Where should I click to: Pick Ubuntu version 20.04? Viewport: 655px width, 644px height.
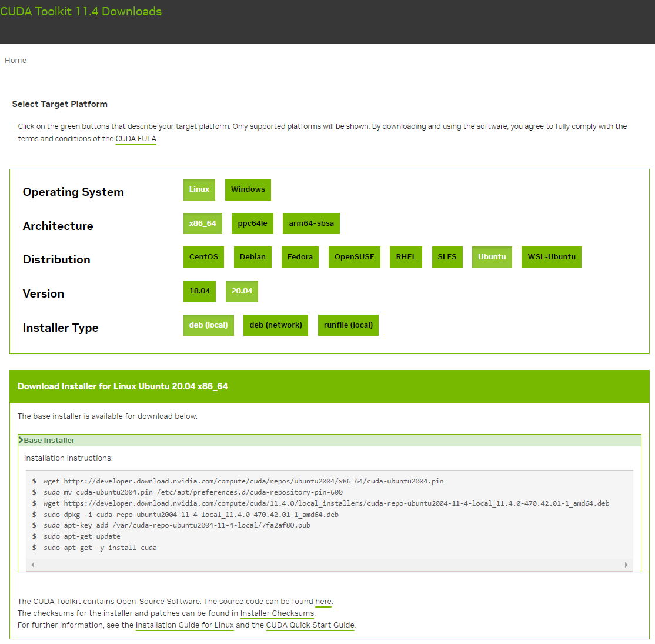tap(242, 291)
